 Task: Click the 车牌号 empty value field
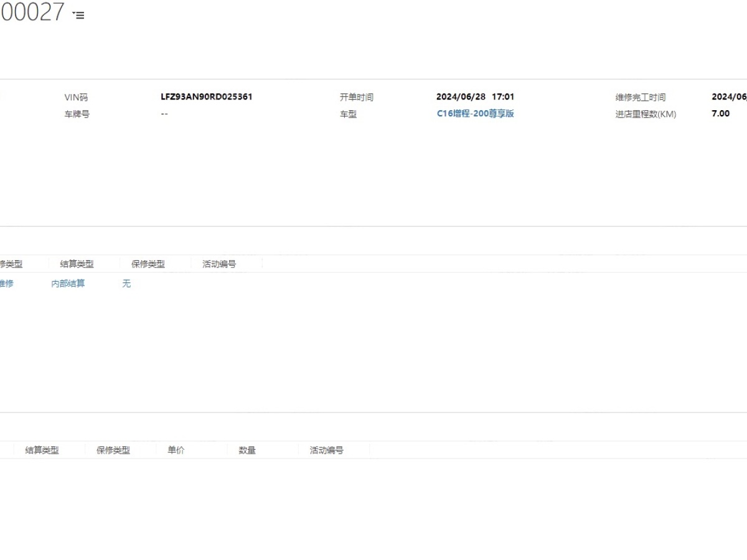[164, 114]
